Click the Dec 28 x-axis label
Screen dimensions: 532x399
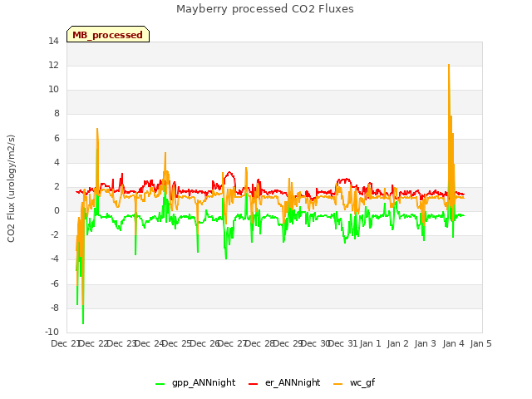click(x=259, y=343)
